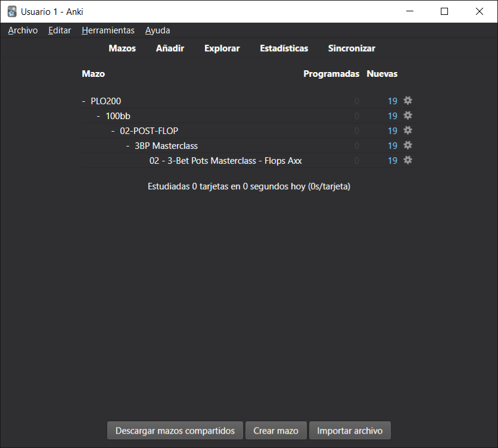
Task: Open the Estadísticas view
Action: coord(284,48)
